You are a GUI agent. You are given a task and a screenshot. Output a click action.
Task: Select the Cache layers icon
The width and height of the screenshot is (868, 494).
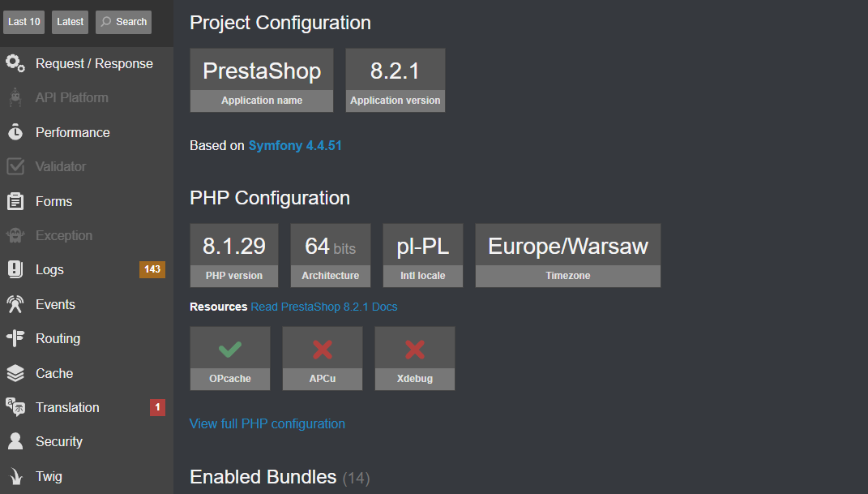[15, 373]
